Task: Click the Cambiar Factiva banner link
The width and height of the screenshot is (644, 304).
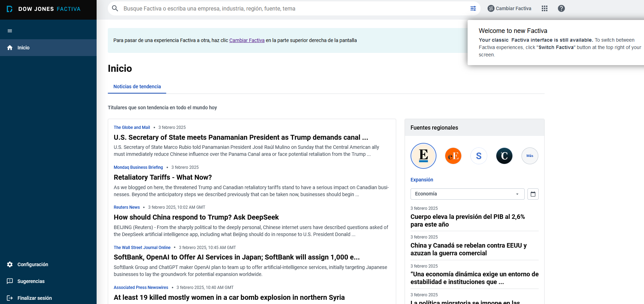Action: [247, 40]
